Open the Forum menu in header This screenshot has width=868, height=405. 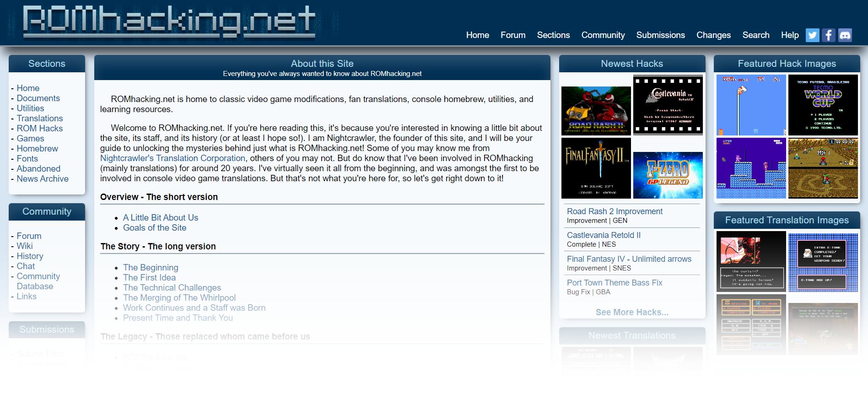pyautogui.click(x=512, y=35)
